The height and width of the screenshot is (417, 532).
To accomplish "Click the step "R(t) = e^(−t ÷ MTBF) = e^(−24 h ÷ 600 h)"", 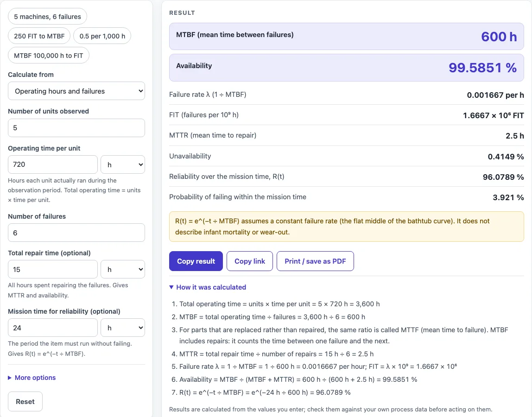I will point(265,392).
